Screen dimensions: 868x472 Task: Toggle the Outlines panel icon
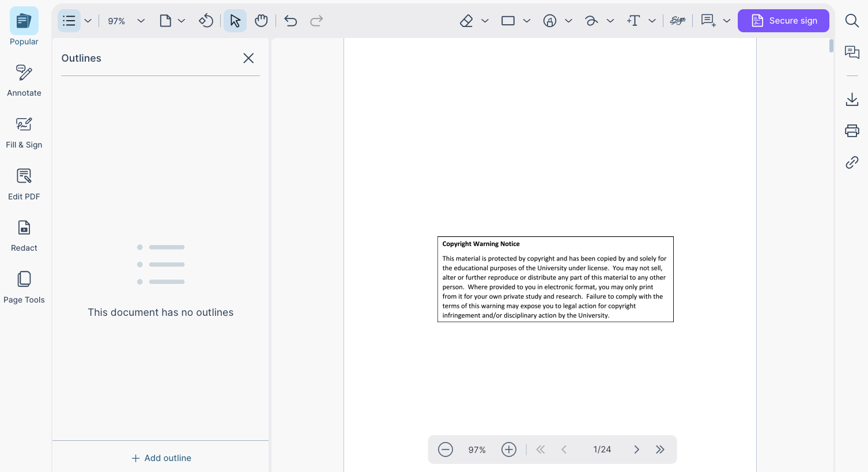[69, 20]
